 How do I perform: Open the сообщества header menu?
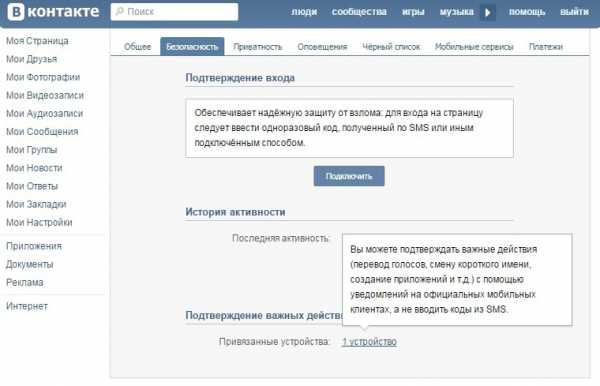(x=359, y=12)
